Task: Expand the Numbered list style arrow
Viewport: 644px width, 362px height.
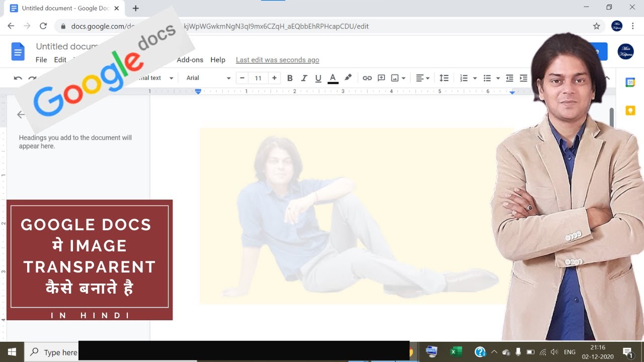Action: 474,78
